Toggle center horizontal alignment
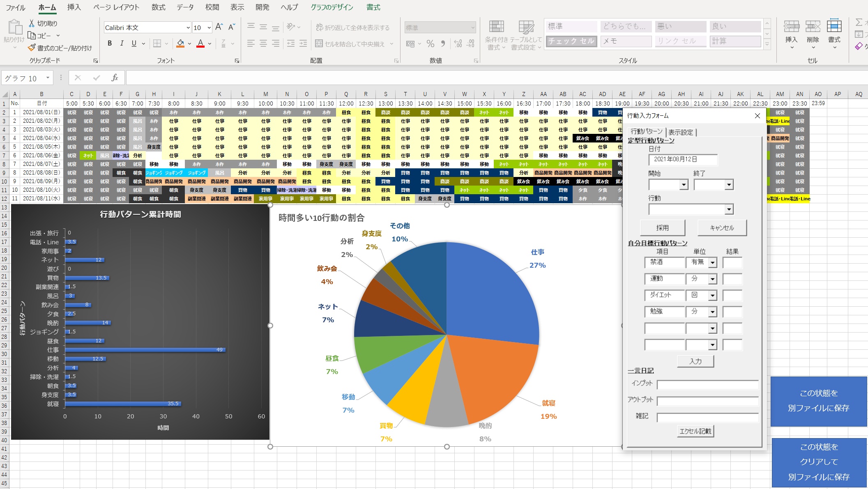The height and width of the screenshot is (489, 868). coord(263,43)
